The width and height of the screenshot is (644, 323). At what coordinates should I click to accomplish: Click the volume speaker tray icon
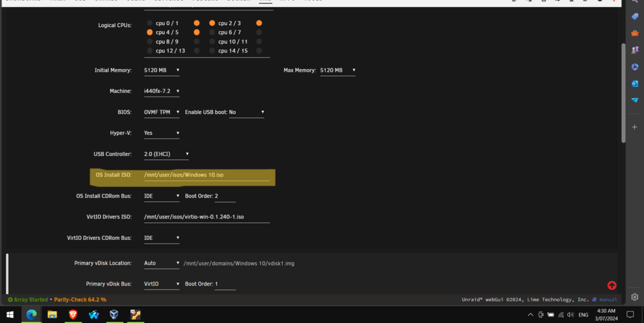click(x=571, y=315)
